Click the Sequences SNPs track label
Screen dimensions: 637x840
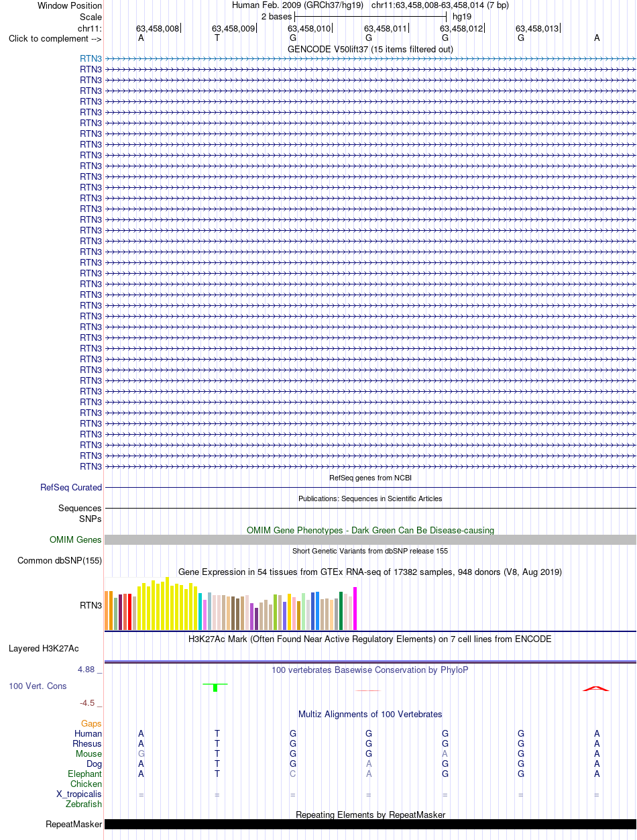tap(80, 513)
